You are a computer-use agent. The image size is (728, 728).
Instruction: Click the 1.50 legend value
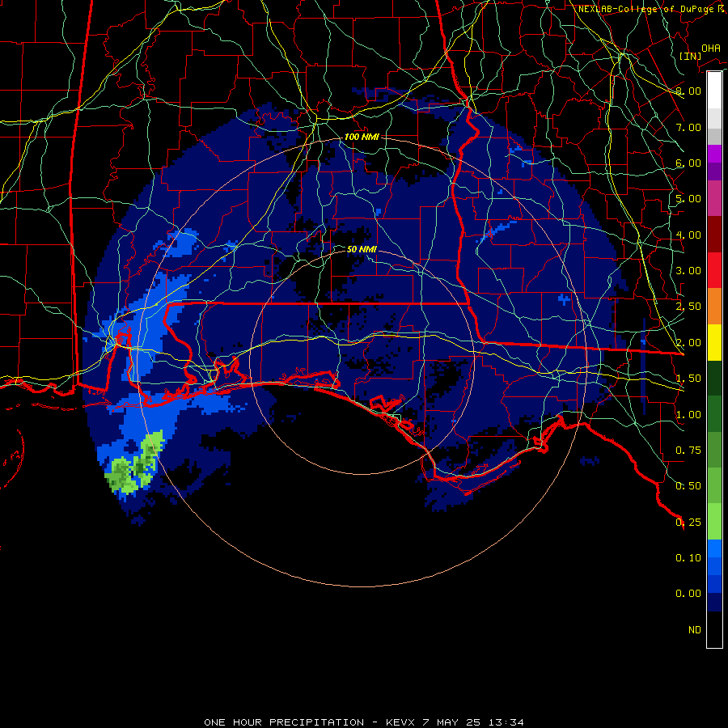click(x=688, y=379)
